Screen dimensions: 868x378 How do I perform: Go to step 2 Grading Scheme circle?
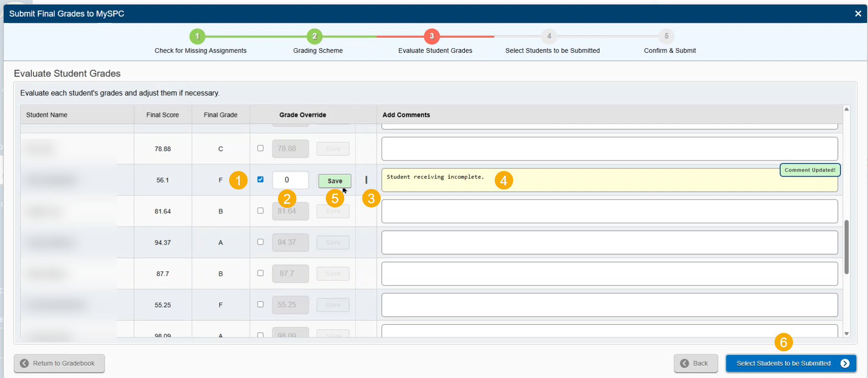(315, 36)
